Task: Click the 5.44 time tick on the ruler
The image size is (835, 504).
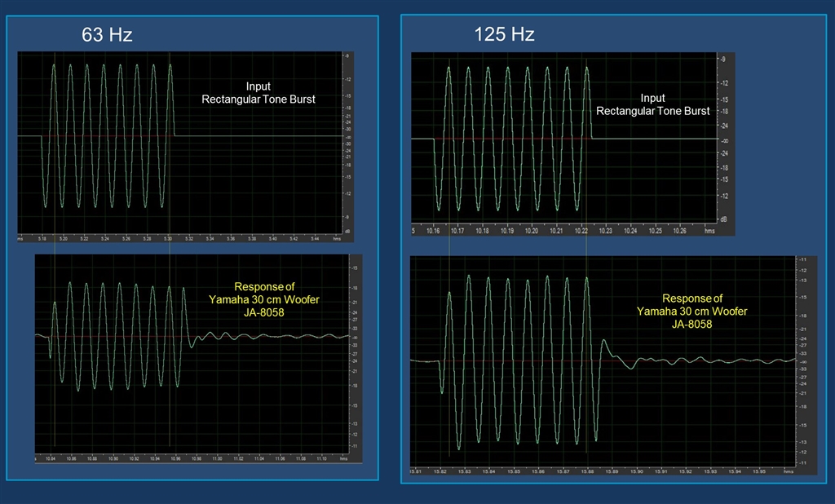Action: point(315,239)
